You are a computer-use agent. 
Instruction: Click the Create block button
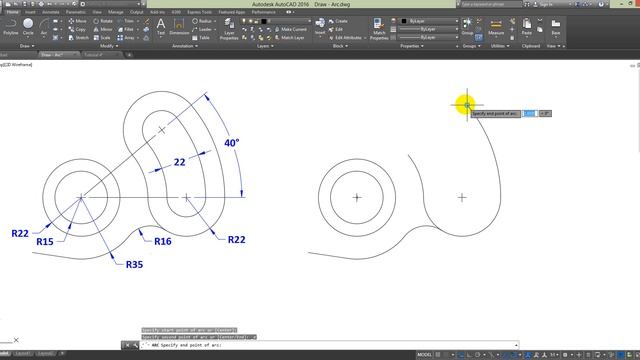tap(338, 21)
